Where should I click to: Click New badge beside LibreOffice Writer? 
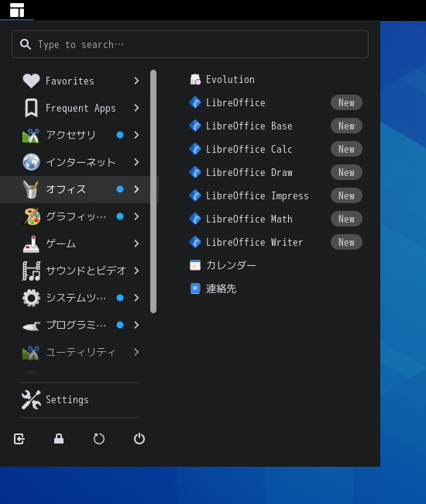click(346, 242)
